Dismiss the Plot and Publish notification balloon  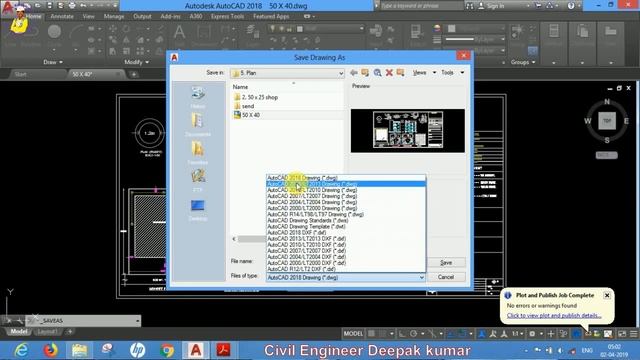click(x=607, y=295)
